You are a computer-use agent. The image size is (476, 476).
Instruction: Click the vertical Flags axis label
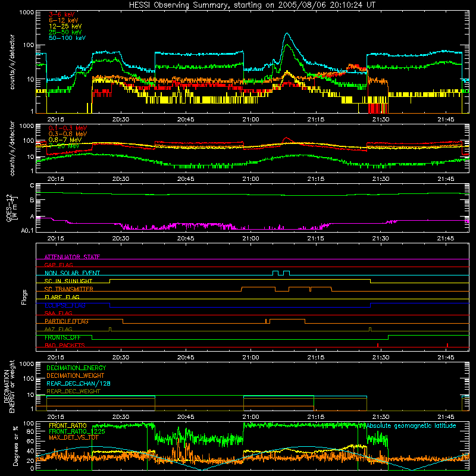pos(24,297)
